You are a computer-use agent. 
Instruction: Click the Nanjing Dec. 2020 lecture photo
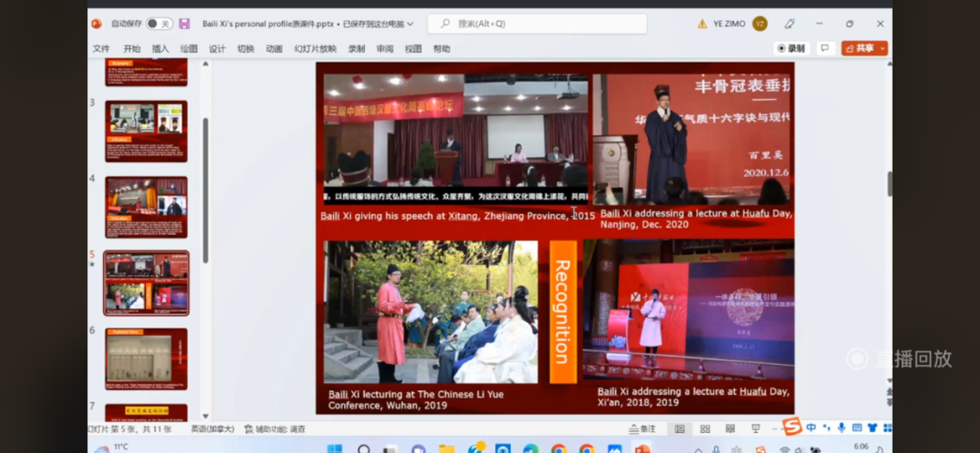point(691,140)
